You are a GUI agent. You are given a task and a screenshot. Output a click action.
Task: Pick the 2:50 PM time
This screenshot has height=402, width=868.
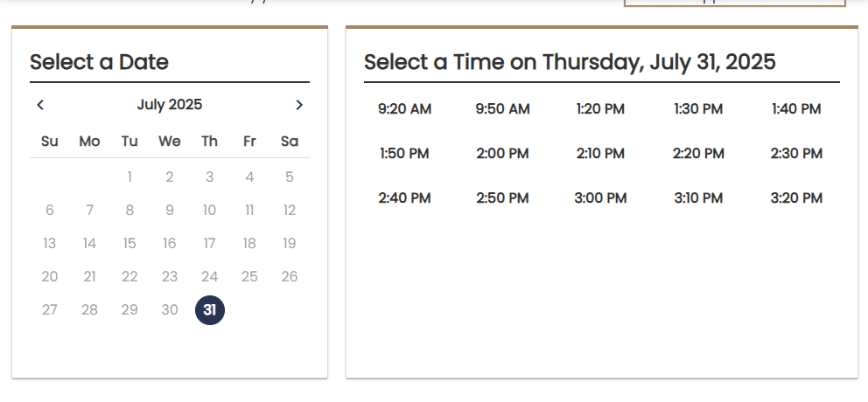pos(502,198)
